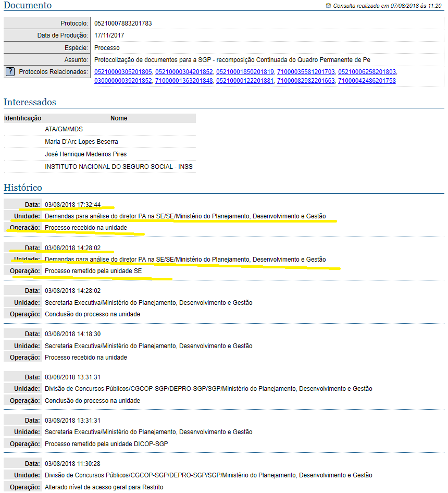Open related protocol 03000000039201852
The image size is (448, 493).
point(123,80)
